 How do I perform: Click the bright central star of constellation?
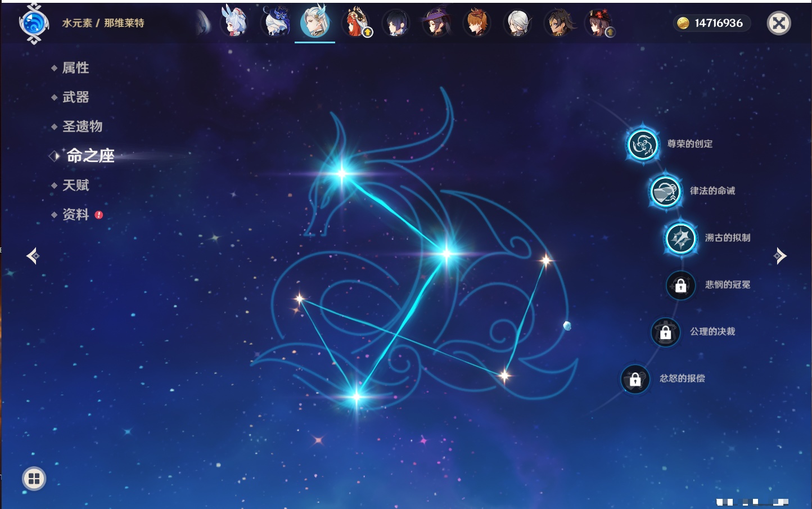446,254
